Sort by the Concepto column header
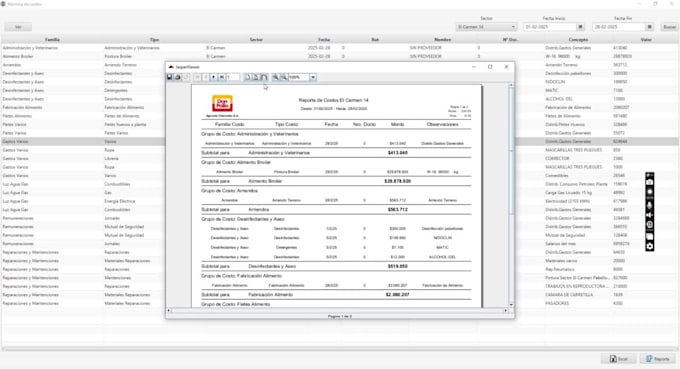 578,39
